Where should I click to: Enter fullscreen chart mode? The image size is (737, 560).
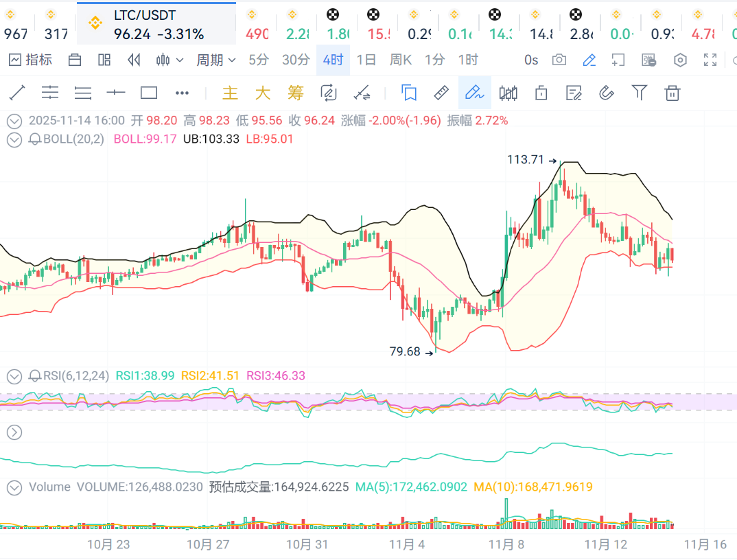coord(710,60)
